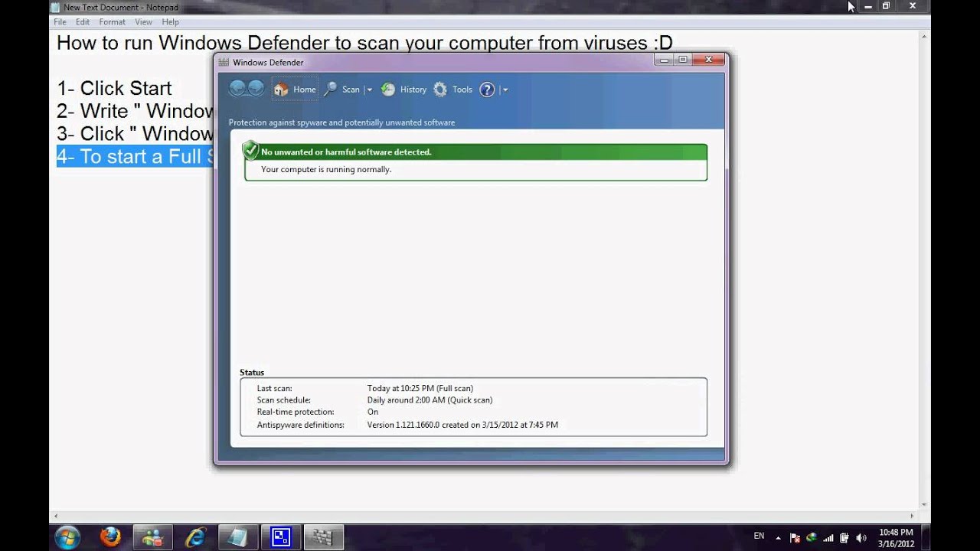Go forward in Windows Defender
980x551 pixels.
256,89
